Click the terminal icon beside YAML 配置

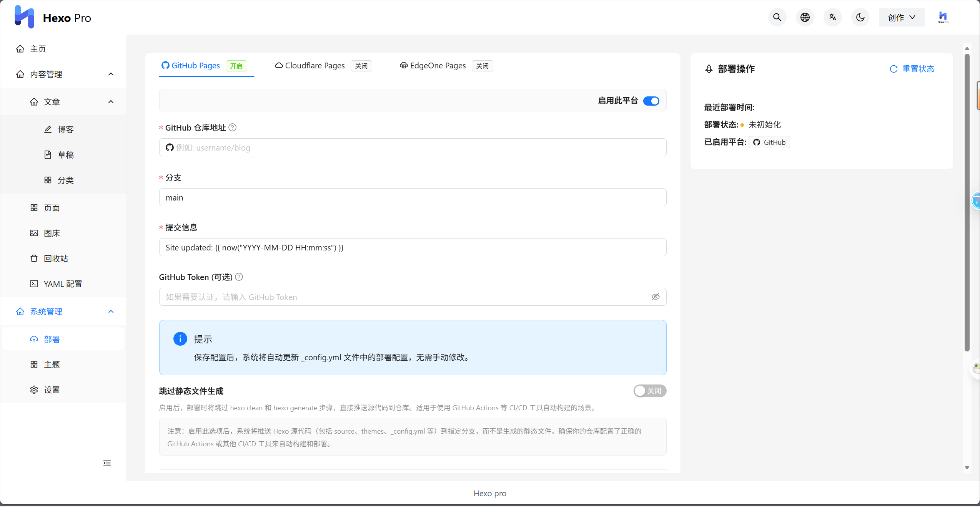(x=34, y=284)
